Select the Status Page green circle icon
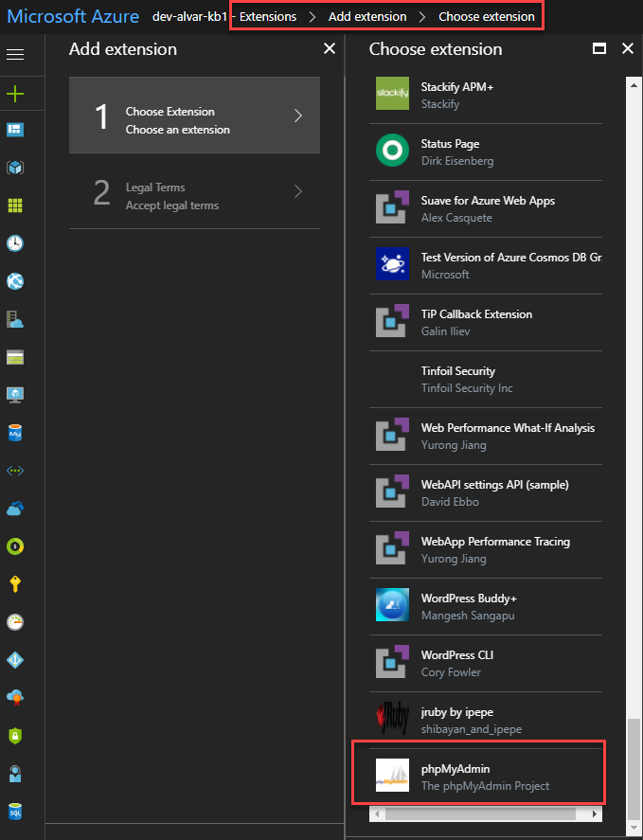 (x=392, y=150)
